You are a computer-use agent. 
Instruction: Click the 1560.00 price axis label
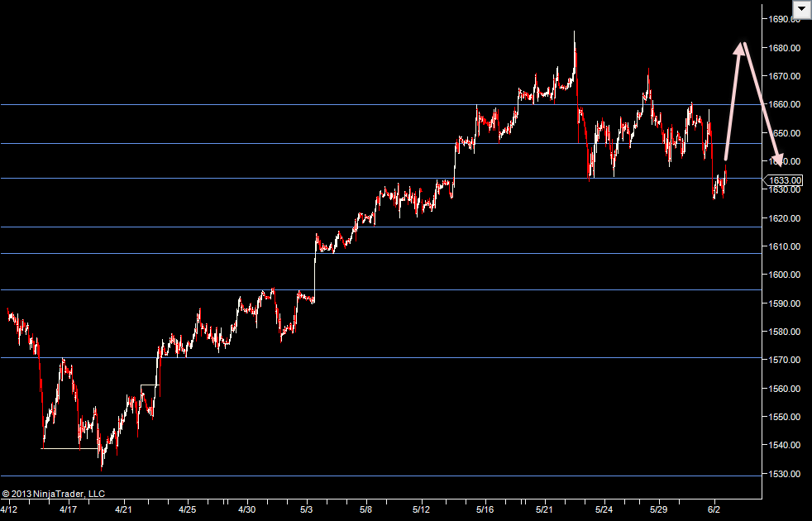point(784,389)
